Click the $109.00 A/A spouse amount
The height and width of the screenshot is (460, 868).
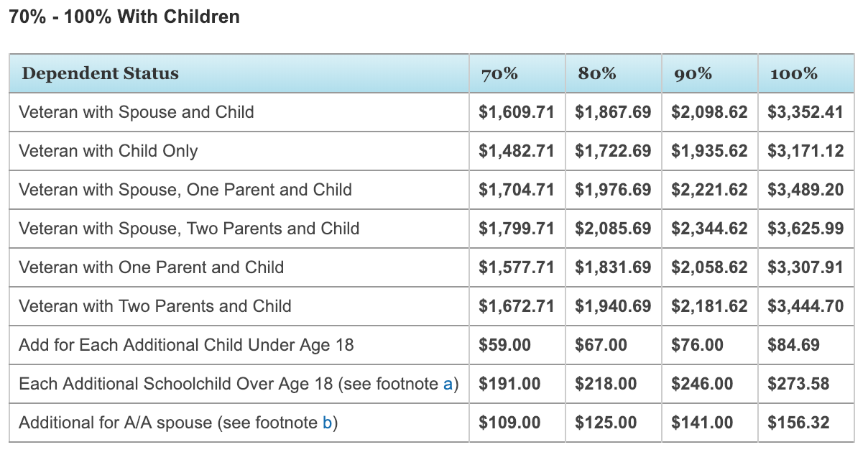point(509,423)
